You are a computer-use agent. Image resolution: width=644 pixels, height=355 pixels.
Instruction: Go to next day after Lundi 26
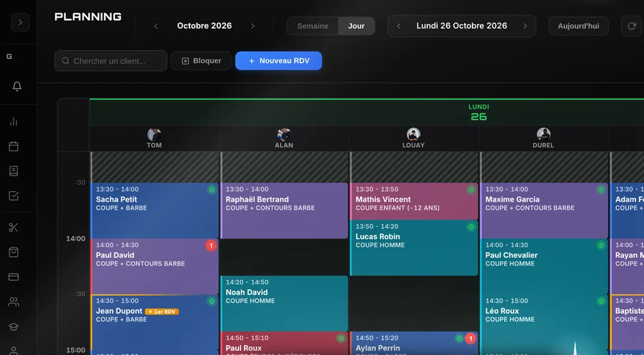(525, 26)
